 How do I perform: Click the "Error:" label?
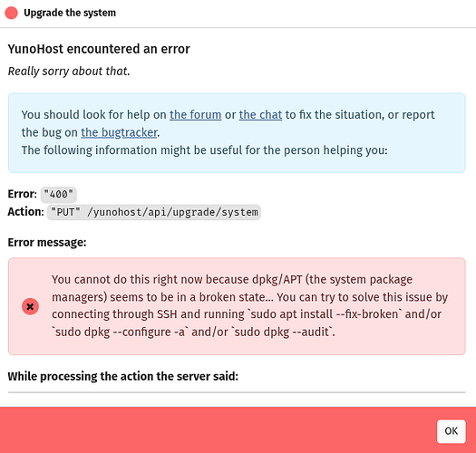point(22,194)
